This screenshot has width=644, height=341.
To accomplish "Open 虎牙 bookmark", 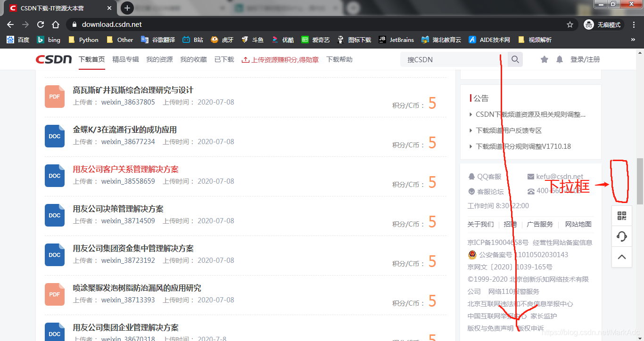I will [222, 40].
